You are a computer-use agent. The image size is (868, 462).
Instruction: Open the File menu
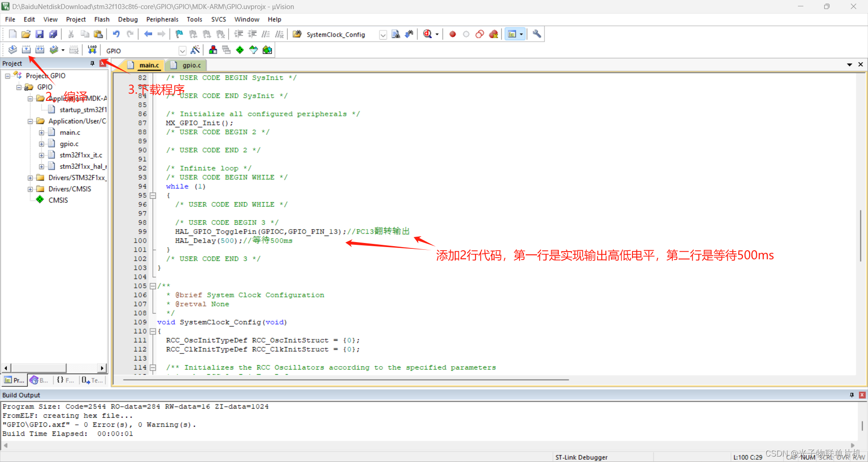[x=10, y=19]
